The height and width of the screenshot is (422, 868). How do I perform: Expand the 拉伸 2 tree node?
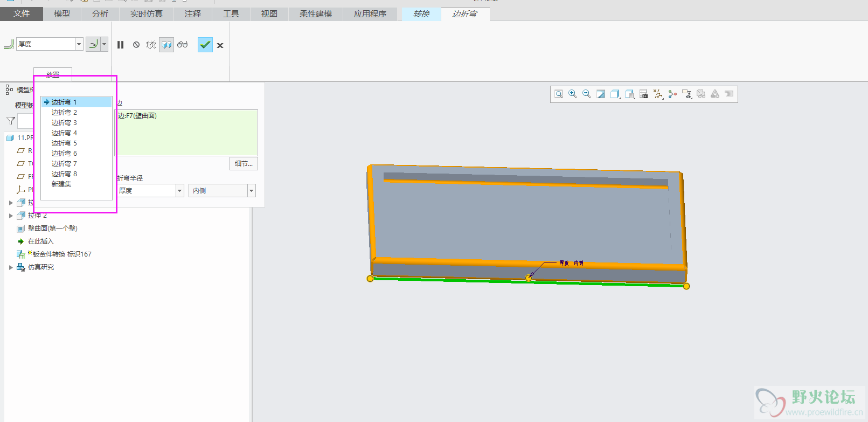pos(11,216)
